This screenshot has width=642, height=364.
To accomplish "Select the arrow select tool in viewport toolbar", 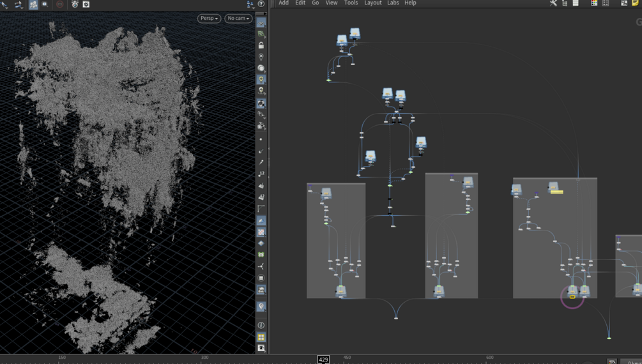I will point(4,4).
